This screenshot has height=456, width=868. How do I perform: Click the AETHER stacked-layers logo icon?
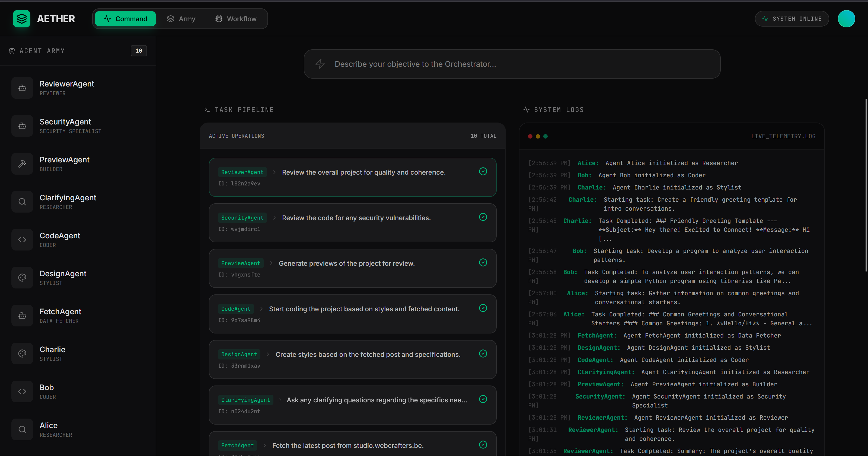[x=22, y=18]
